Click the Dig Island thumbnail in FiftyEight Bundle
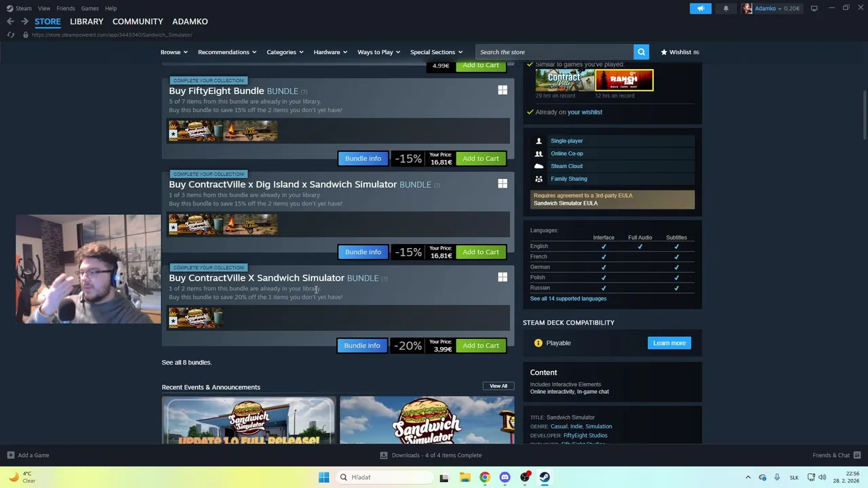 (250, 131)
